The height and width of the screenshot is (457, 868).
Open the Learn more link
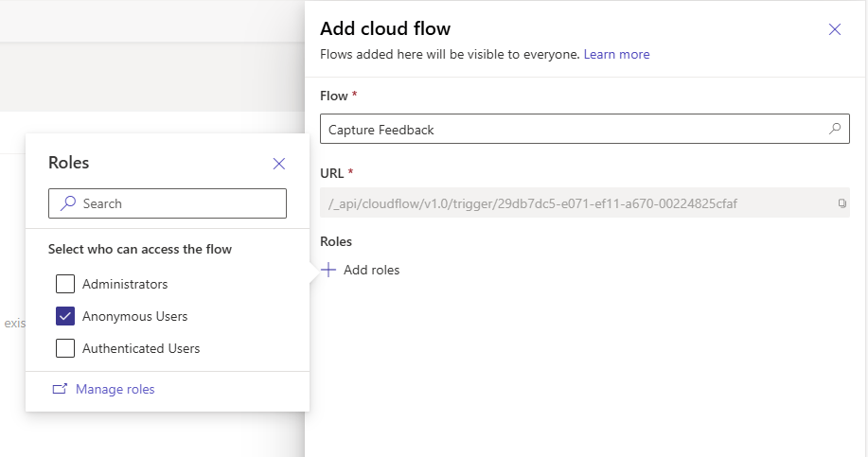pos(616,54)
